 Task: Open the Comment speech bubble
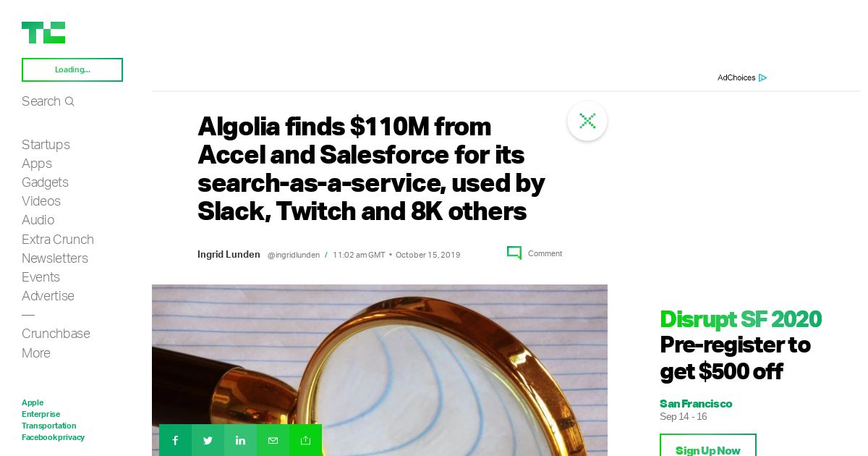click(514, 253)
